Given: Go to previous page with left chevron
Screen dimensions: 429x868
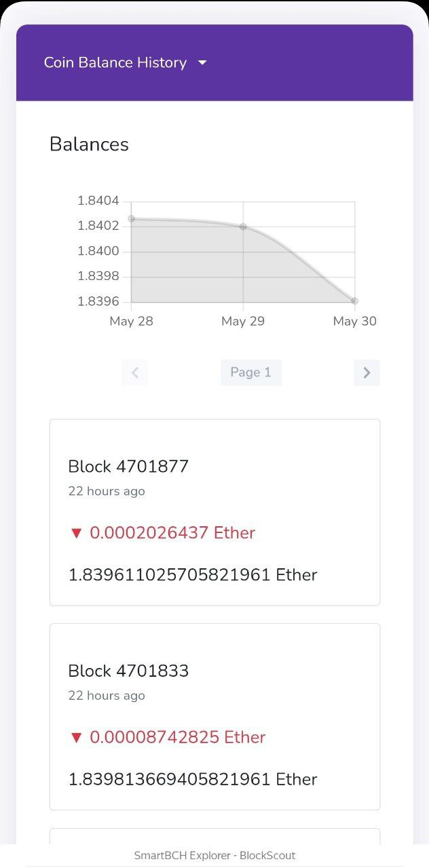Looking at the screenshot, I should [x=134, y=372].
